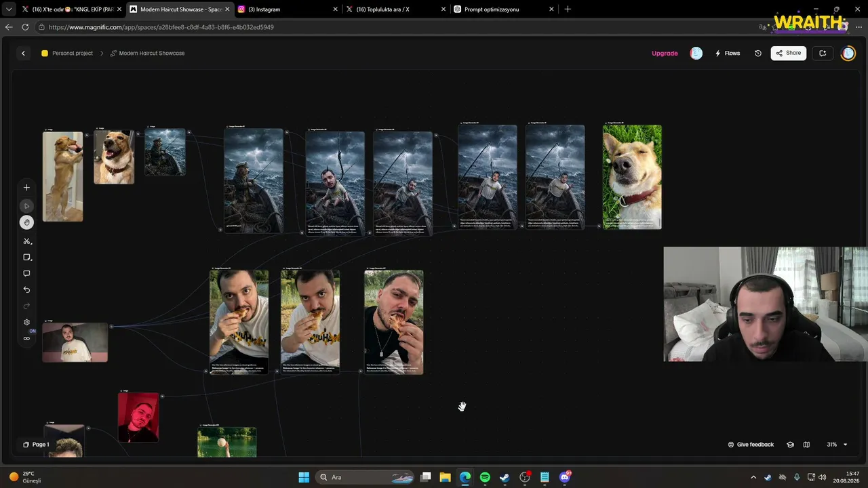View site information icon in address bar
This screenshot has width=868, height=488.
[41, 27]
